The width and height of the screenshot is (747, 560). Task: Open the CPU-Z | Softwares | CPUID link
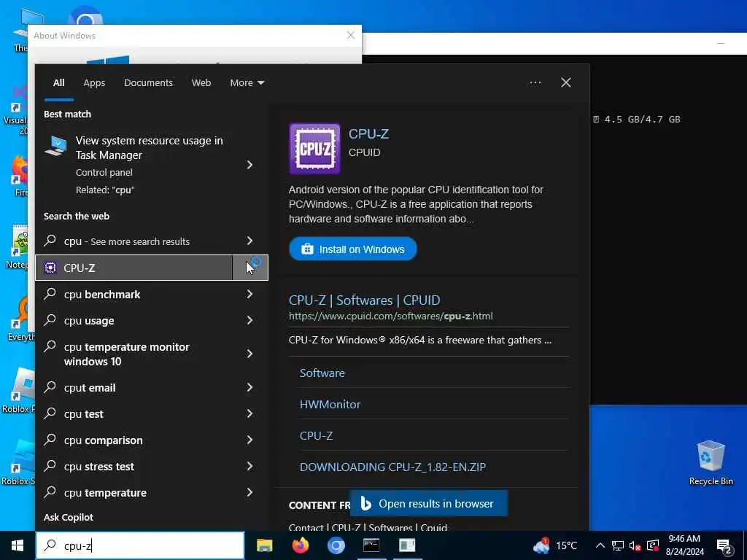[x=365, y=300]
